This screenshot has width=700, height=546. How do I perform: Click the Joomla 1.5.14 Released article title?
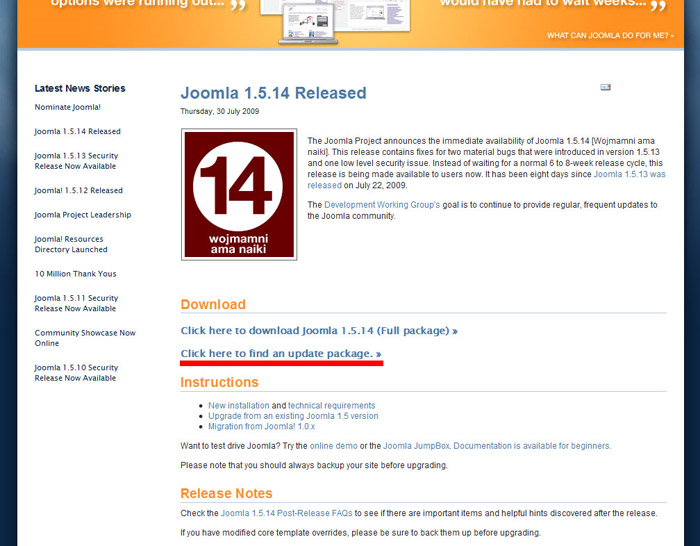(x=273, y=93)
